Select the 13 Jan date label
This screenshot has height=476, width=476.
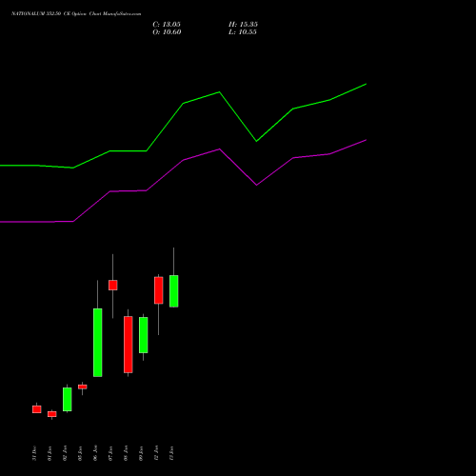point(171,453)
